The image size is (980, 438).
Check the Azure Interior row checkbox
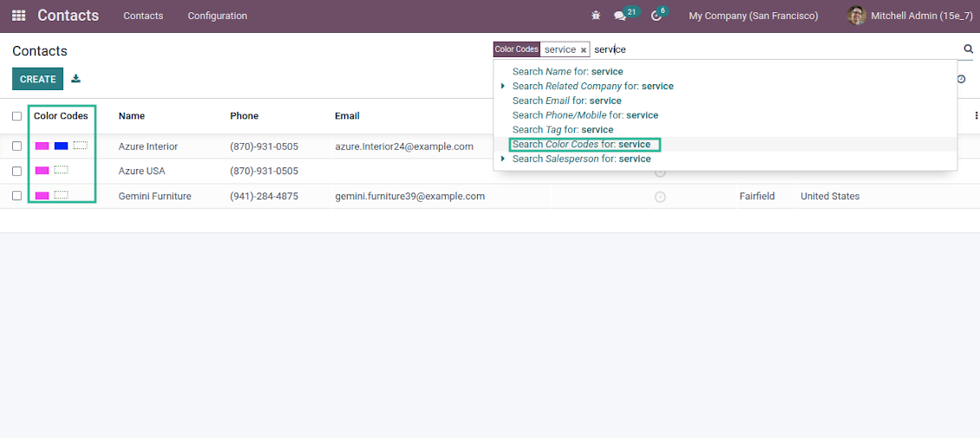[x=17, y=147]
